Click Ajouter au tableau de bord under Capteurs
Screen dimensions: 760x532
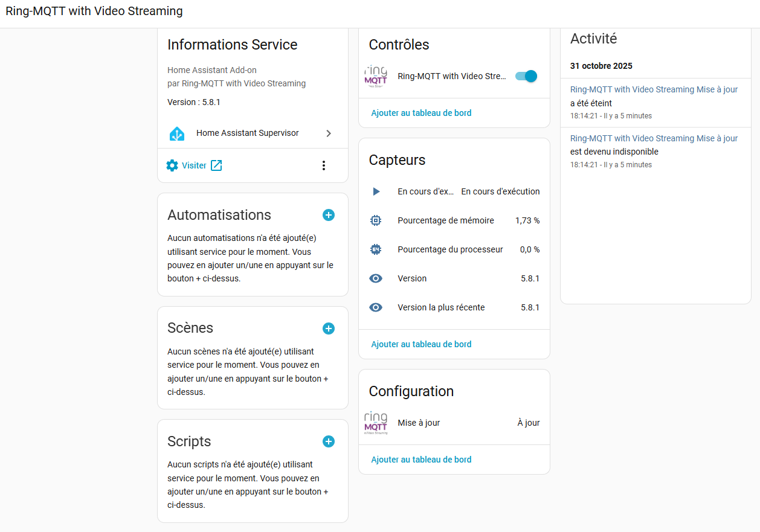click(x=421, y=344)
